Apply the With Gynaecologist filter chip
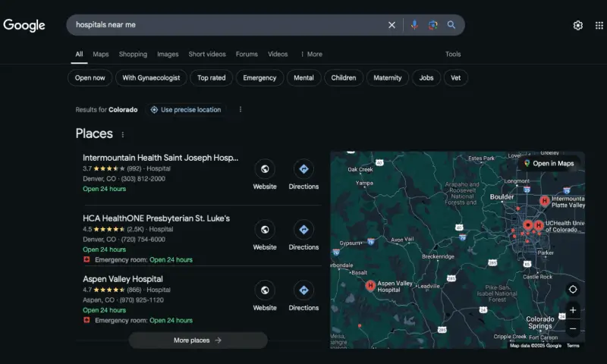The height and width of the screenshot is (364, 607). [x=151, y=78]
